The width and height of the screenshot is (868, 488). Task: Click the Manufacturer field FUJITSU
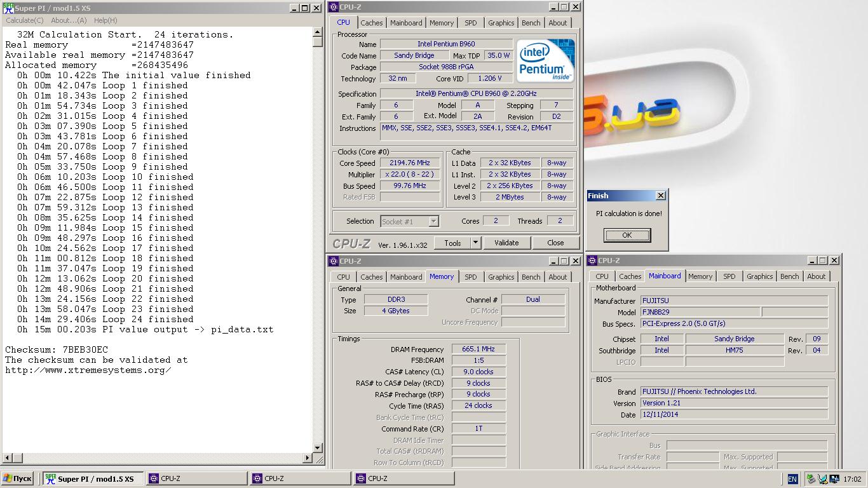[734, 301]
